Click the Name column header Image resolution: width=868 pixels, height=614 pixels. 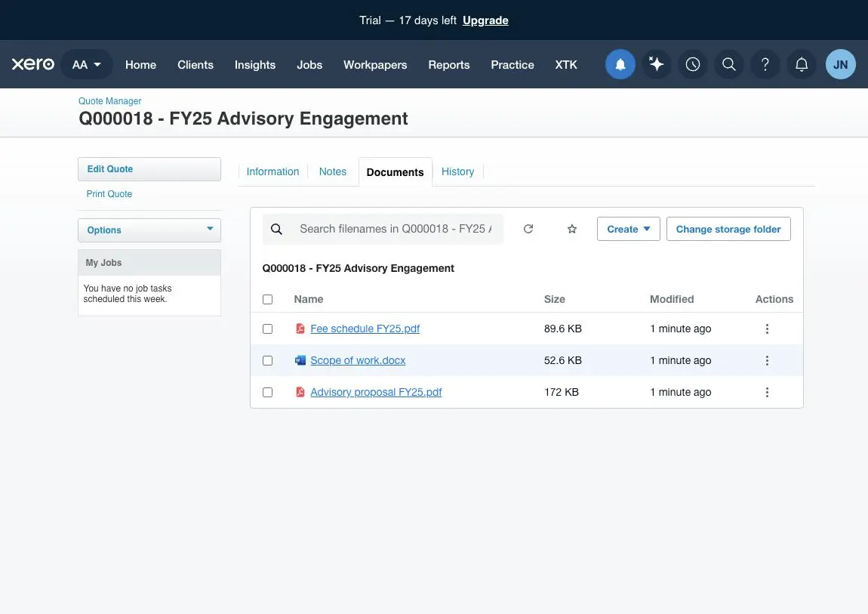point(309,300)
